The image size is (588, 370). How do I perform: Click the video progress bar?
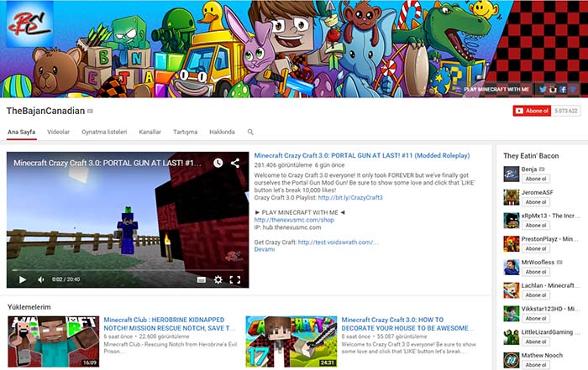(x=126, y=270)
